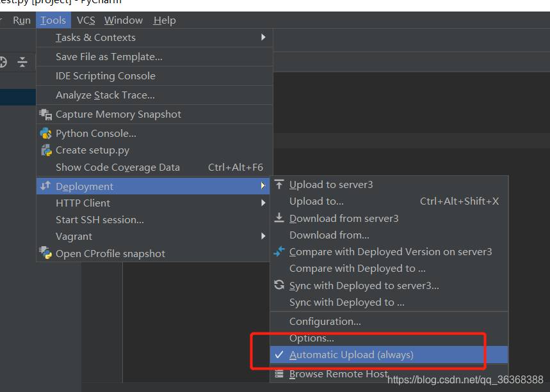Click Compare with Deployed Version icon

pos(279,251)
